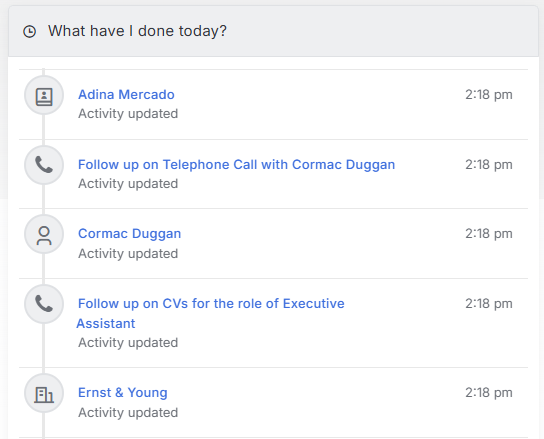
Task: Click the 2:18 pm timestamp for the Telephone Call follow-up
Action: coord(488,164)
